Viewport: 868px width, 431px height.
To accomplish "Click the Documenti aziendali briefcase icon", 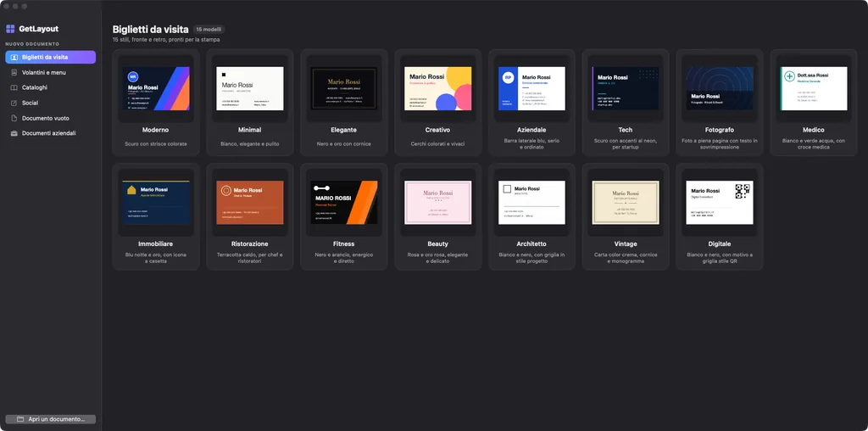I will point(14,133).
